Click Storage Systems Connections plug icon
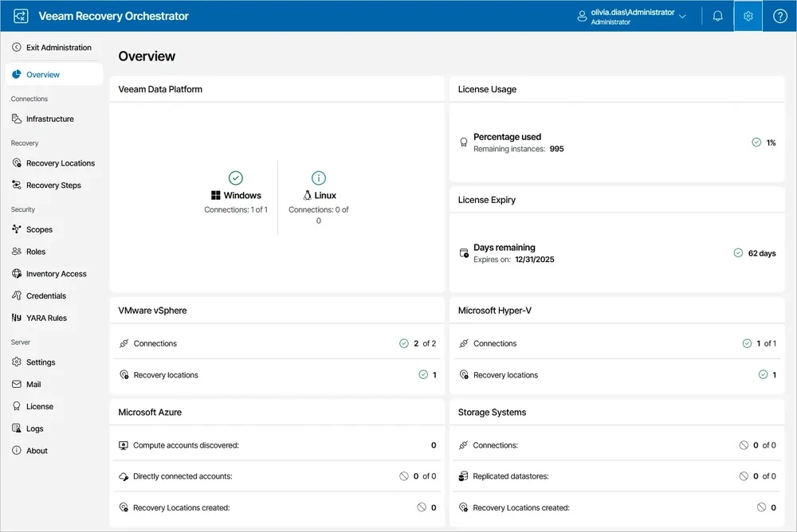This screenshot has width=797, height=532. point(463,445)
